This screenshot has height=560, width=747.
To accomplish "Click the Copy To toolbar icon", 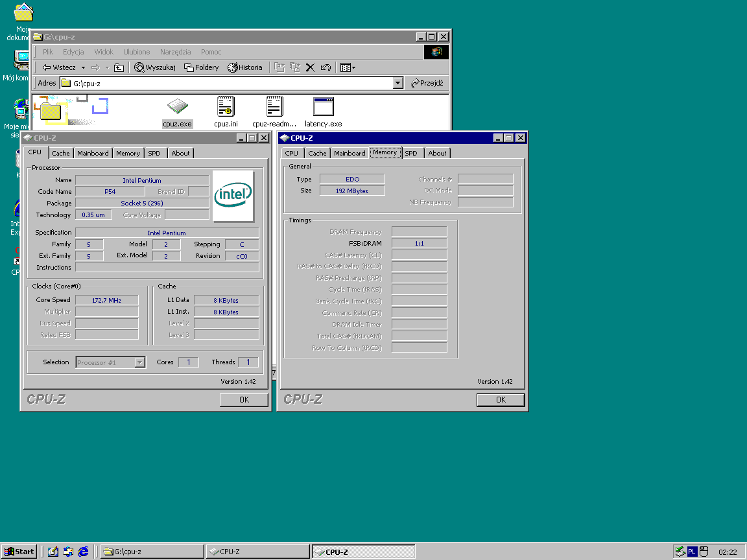I will [295, 67].
